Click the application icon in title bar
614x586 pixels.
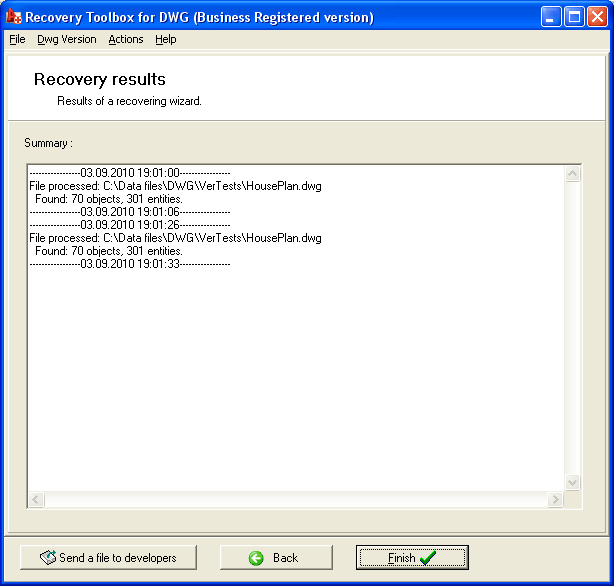point(14,17)
